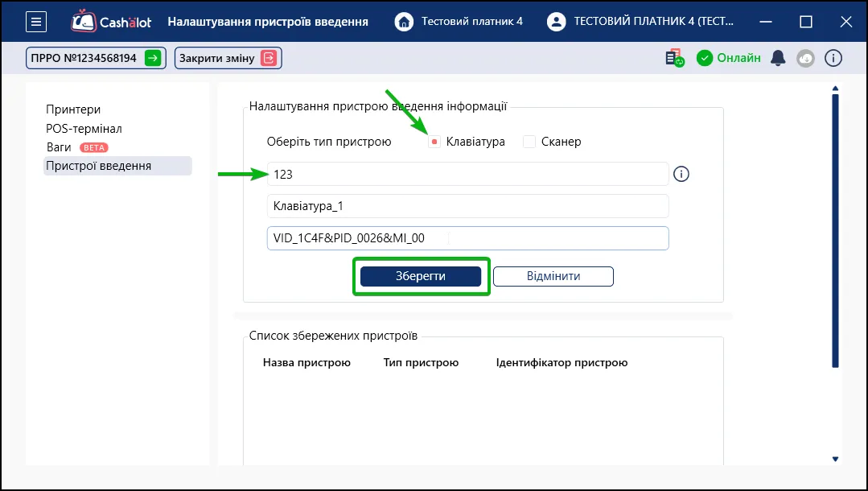Click the Тестовий платник 4 label
This screenshot has width=868, height=491.
click(472, 22)
